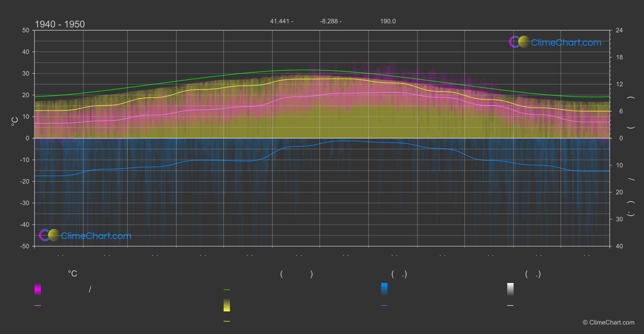Click the '© ClimeChart.com' copyright text
Viewport: 644px width, 334px height.
pyautogui.click(x=608, y=323)
